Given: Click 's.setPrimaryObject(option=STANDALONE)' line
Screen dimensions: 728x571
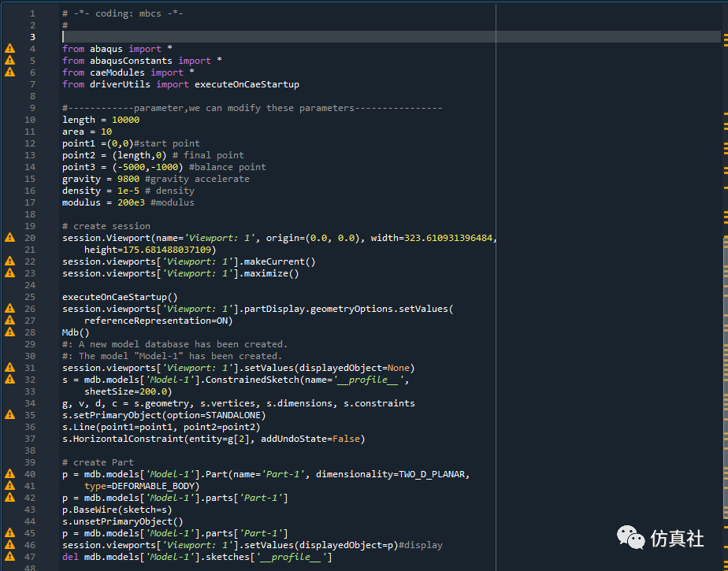Looking at the screenshot, I should (164, 415).
